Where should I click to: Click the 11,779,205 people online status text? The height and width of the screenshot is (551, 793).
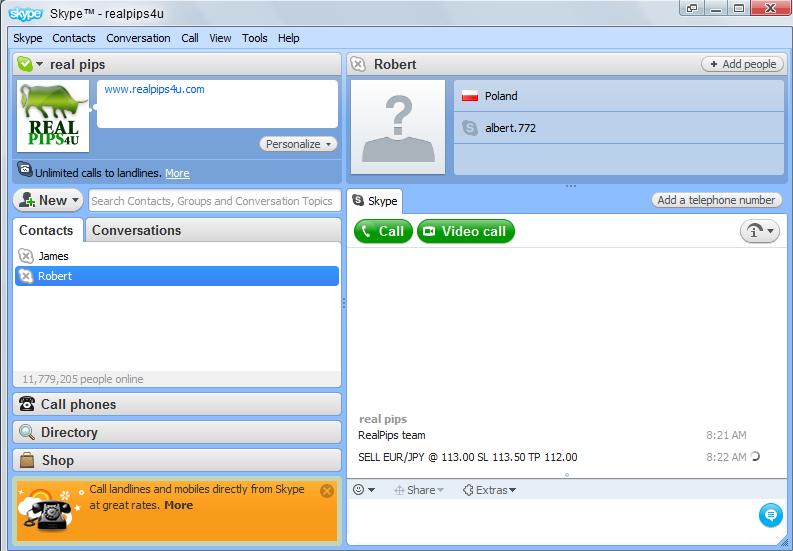(82, 379)
